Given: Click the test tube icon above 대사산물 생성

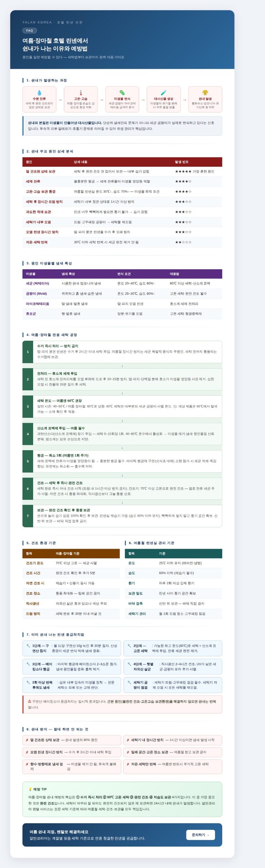Looking at the screenshot, I should click(163, 93).
